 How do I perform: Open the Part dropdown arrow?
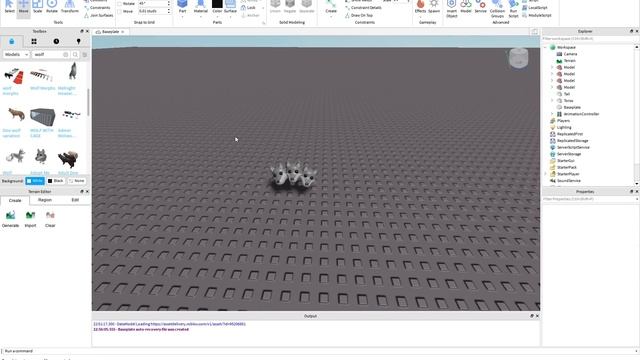pyautogui.click(x=182, y=17)
